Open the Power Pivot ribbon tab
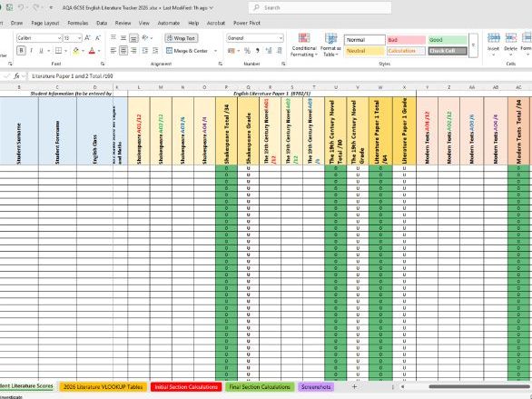 click(x=247, y=23)
